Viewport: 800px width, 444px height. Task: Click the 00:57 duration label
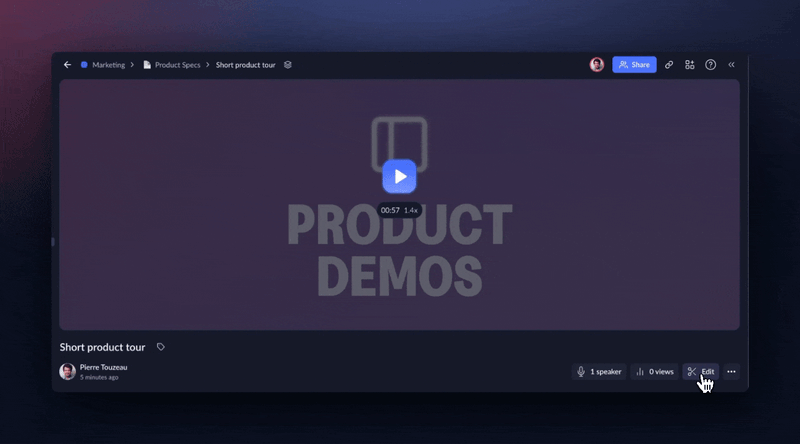click(390, 210)
